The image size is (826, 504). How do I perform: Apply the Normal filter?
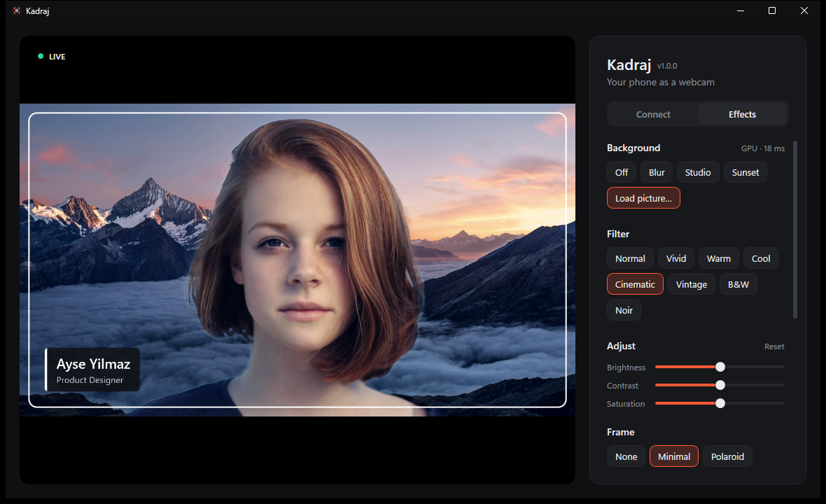tap(630, 258)
